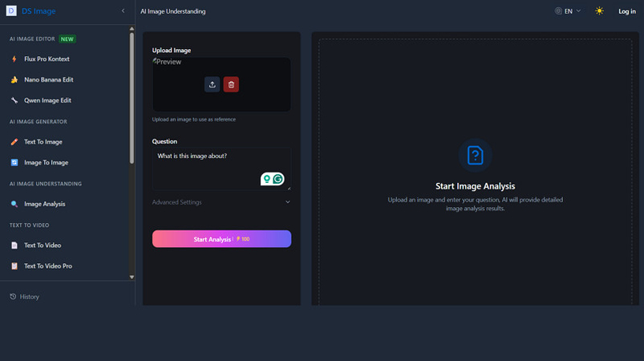Click the History clock icon
Image resolution: width=644 pixels, height=361 pixels.
pos(13,297)
